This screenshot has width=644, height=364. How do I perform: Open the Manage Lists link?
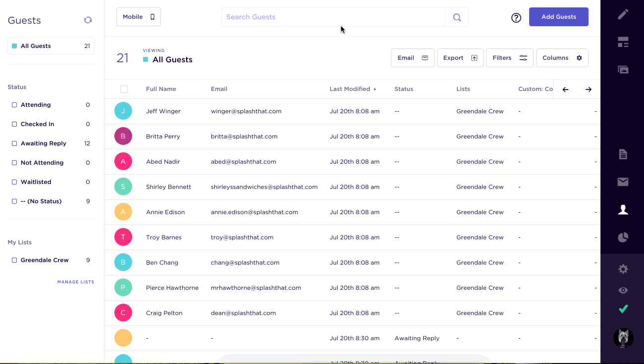point(76,282)
